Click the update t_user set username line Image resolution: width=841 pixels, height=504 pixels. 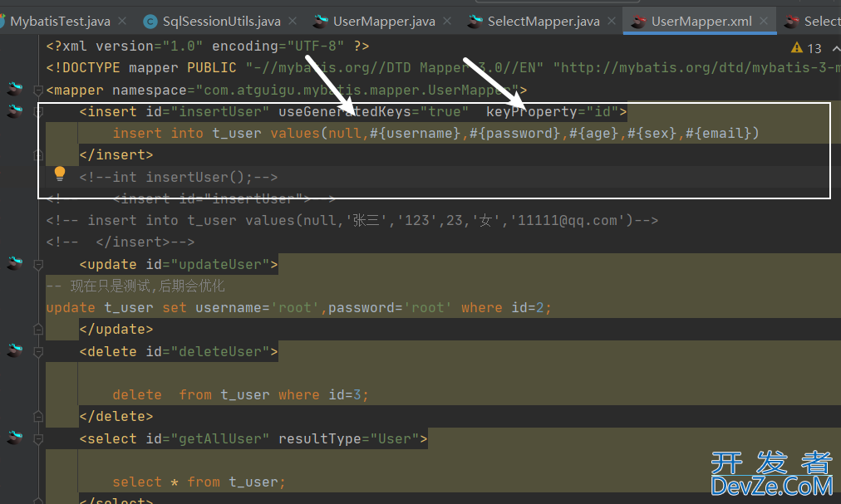pyautogui.click(x=298, y=308)
